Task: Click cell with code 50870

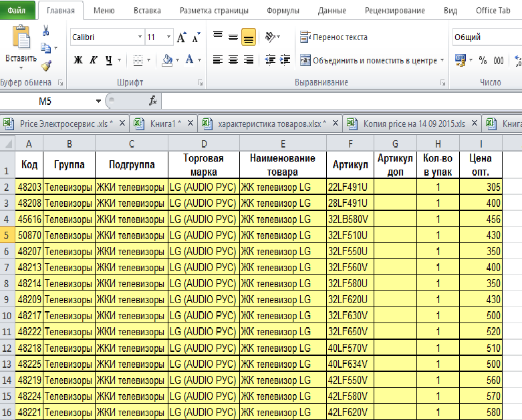Action: [29, 236]
